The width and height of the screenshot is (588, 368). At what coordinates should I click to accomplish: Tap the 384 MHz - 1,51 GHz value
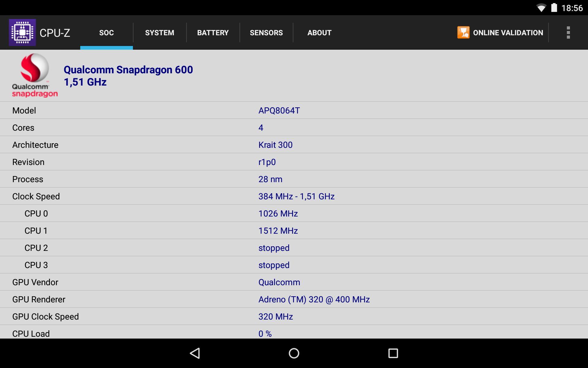tap(296, 196)
